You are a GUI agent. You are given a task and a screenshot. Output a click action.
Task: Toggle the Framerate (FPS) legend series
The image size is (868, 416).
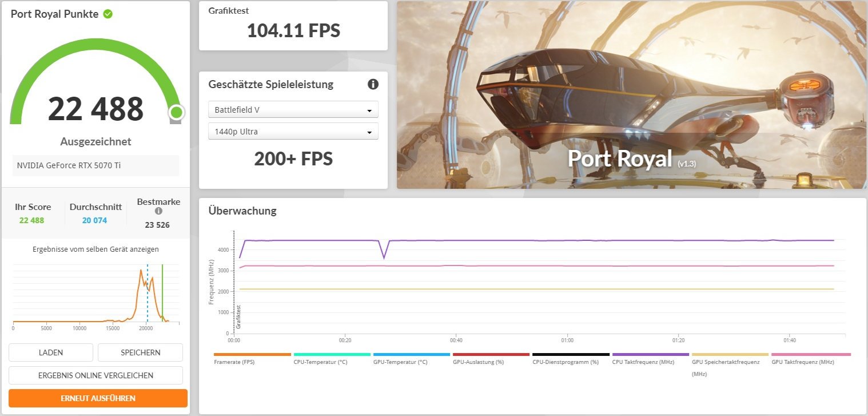tap(252, 359)
